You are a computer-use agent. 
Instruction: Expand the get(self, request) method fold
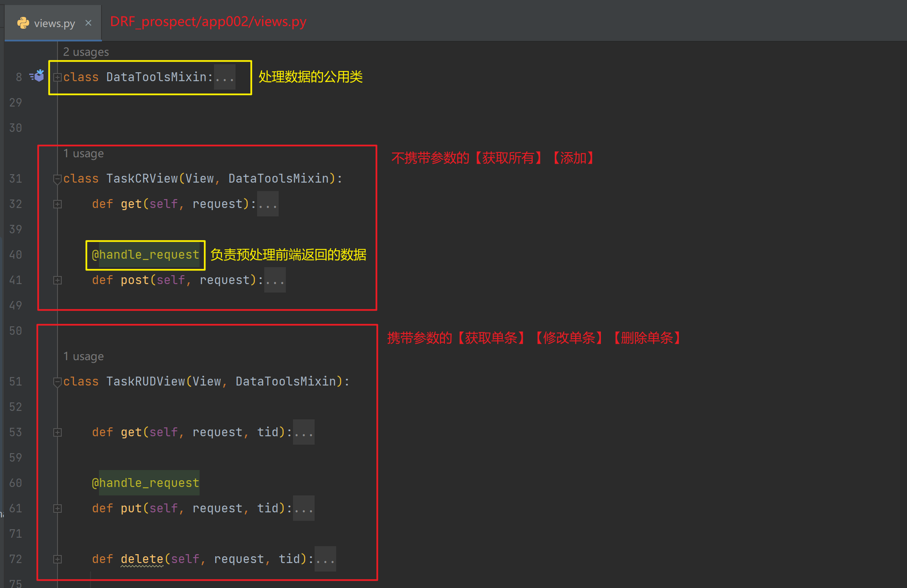(58, 204)
